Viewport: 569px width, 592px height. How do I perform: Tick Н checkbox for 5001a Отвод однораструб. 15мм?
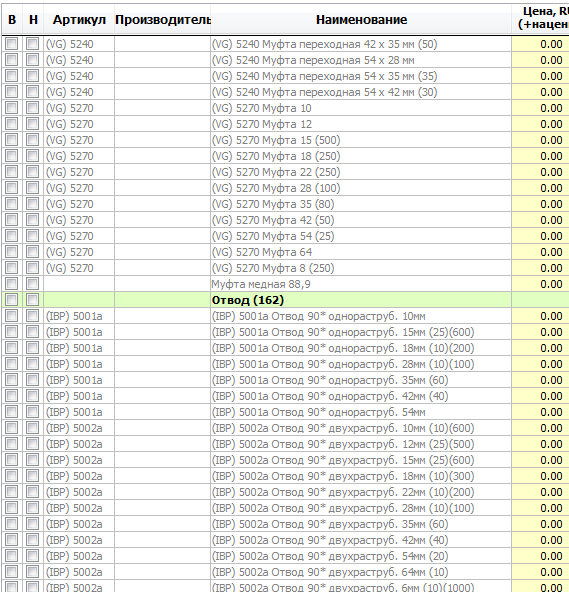coord(32,332)
